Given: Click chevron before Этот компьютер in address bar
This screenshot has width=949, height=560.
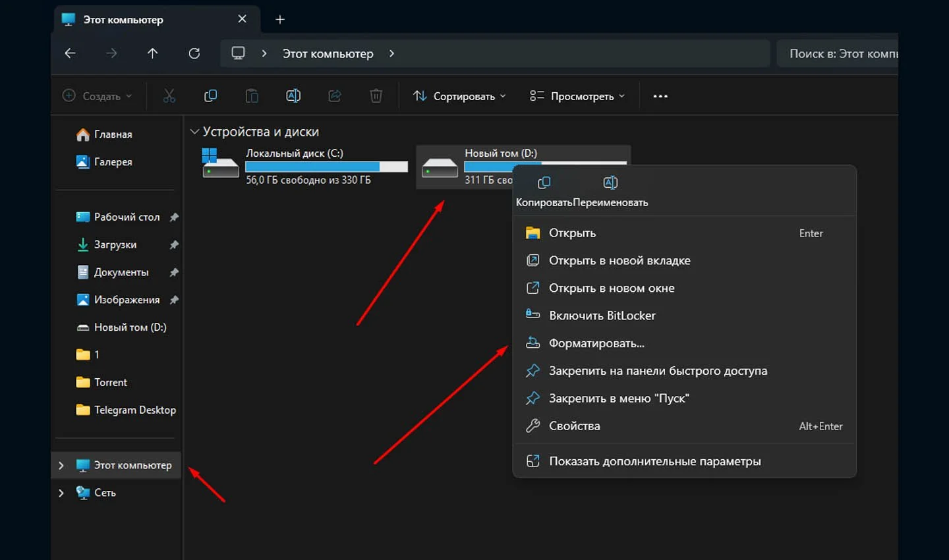Looking at the screenshot, I should tap(264, 53).
